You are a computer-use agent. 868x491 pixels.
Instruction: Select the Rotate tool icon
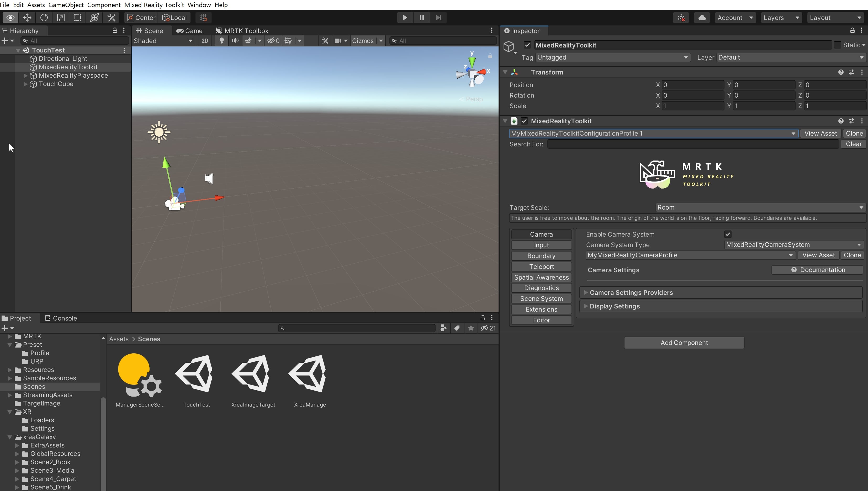pyautogui.click(x=44, y=18)
